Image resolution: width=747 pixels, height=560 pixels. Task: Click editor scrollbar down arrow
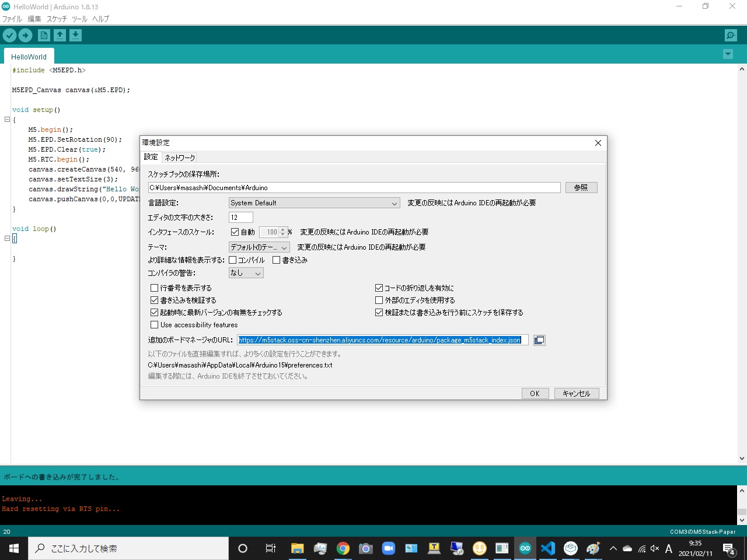(742, 459)
